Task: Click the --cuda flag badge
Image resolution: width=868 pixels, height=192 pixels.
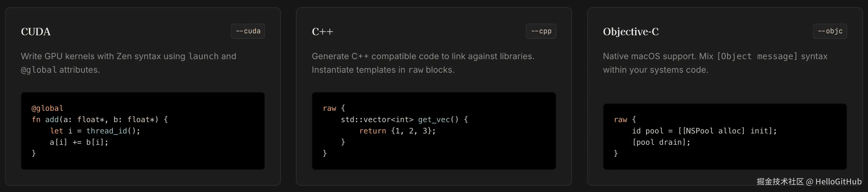Action: [x=248, y=31]
